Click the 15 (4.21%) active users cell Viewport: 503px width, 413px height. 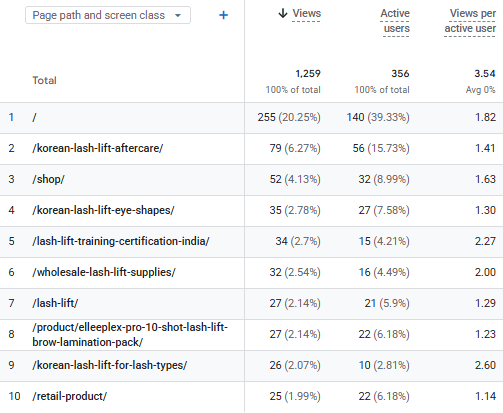[x=384, y=241]
